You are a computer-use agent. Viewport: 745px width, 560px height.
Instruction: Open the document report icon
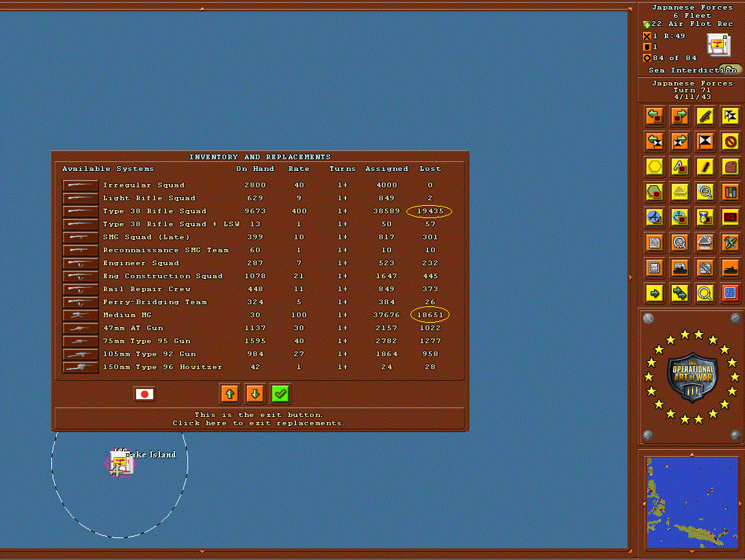pyautogui.click(x=655, y=243)
